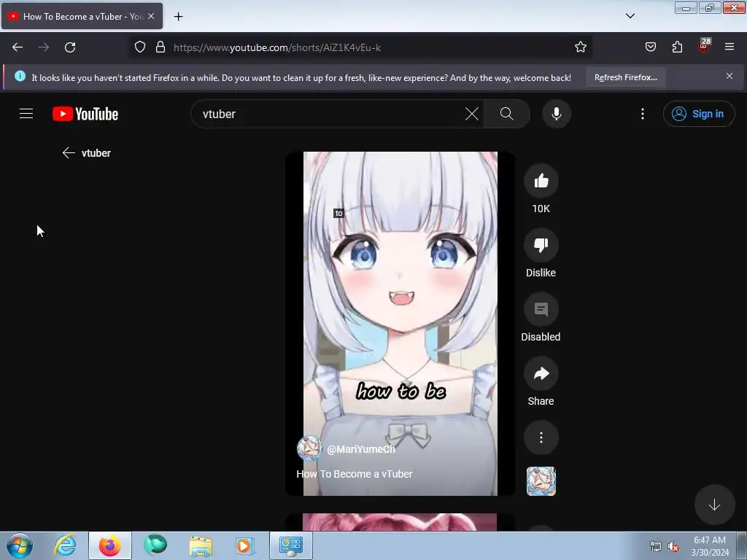Screen dimensions: 747x560
Task: Open the taskbar clock and date
Action: tap(710, 546)
